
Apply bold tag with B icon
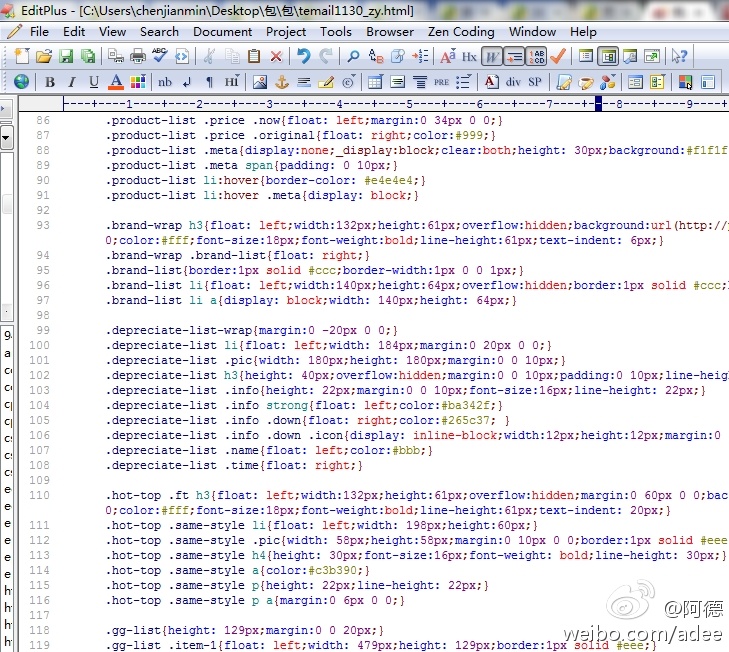click(x=50, y=82)
